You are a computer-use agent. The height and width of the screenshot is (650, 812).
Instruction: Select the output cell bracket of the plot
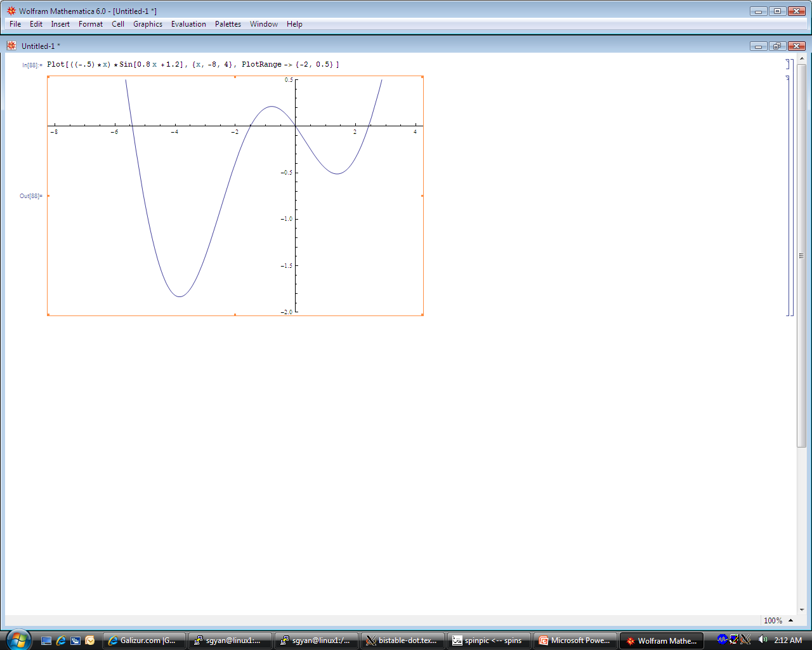[787, 196]
